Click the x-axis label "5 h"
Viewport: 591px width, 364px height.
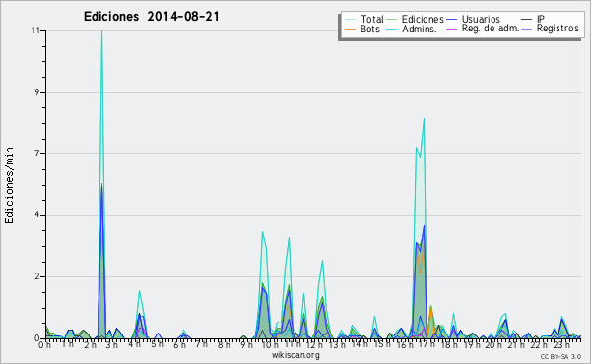click(157, 344)
